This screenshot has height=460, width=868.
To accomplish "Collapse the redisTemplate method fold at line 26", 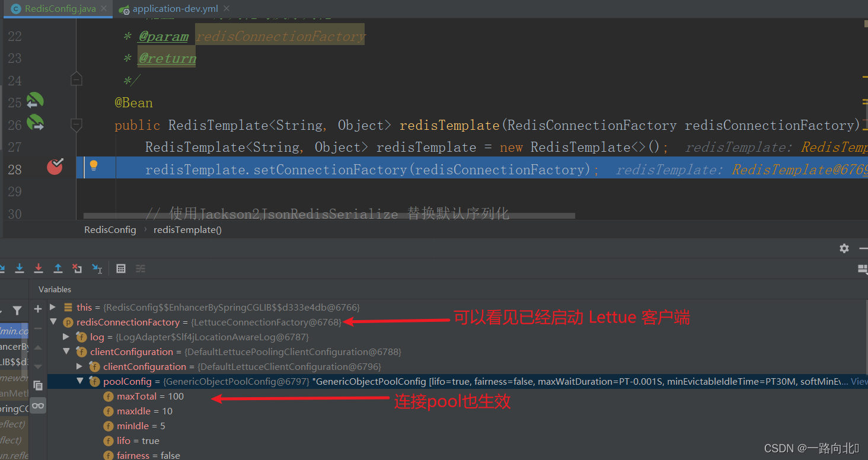I will 76,124.
